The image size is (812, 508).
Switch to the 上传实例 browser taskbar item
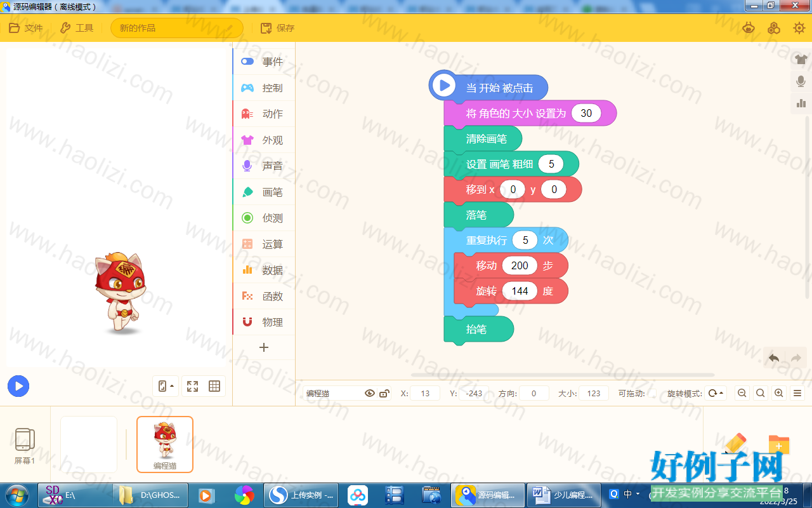point(301,495)
